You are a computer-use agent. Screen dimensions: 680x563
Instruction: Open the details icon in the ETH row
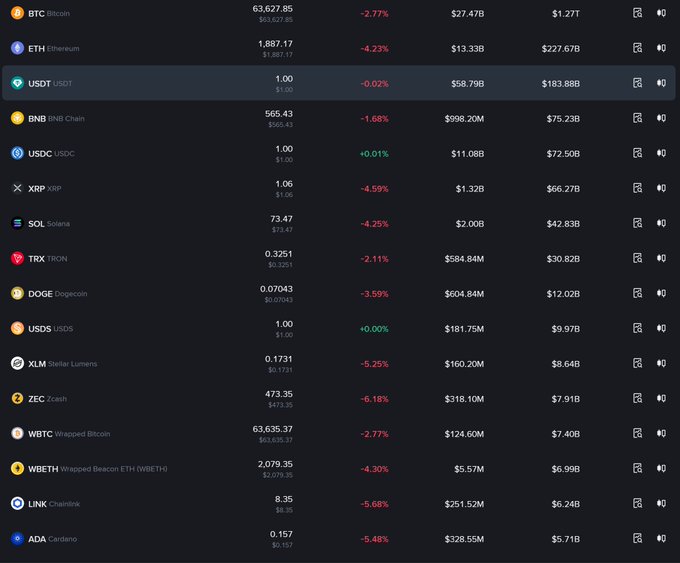tap(637, 48)
